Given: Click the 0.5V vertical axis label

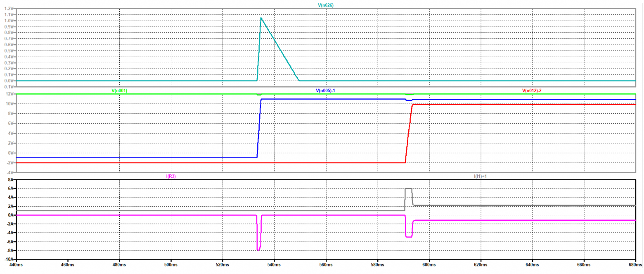Looking at the screenshot, I should (8, 50).
